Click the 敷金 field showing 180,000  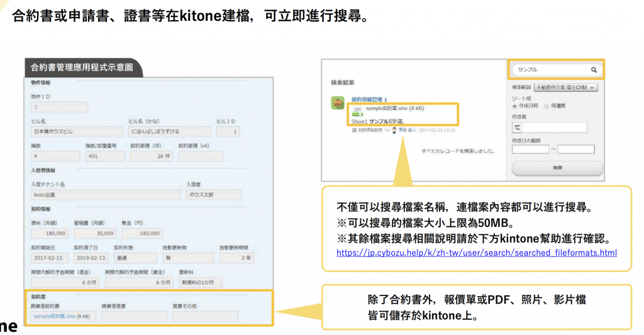tap(142, 233)
